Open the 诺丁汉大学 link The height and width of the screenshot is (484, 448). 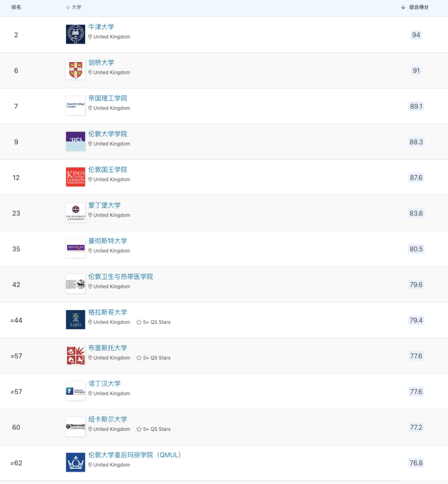[x=105, y=384]
